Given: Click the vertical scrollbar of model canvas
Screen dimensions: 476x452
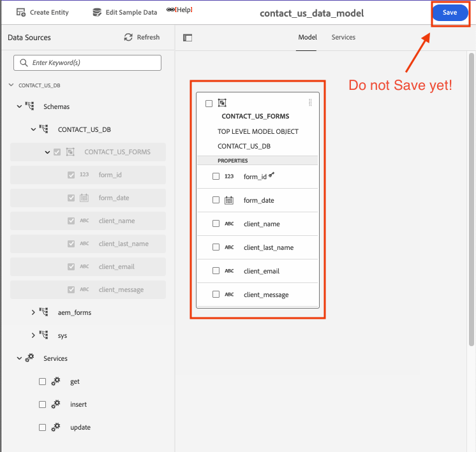Looking at the screenshot, I should [x=471, y=200].
